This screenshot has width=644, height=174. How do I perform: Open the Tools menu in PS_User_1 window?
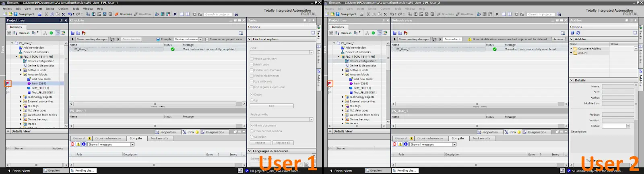76,8
